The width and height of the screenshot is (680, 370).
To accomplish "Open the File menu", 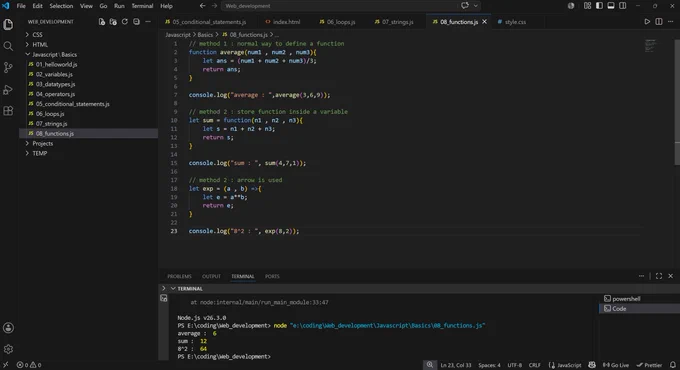I will click(x=21, y=6).
